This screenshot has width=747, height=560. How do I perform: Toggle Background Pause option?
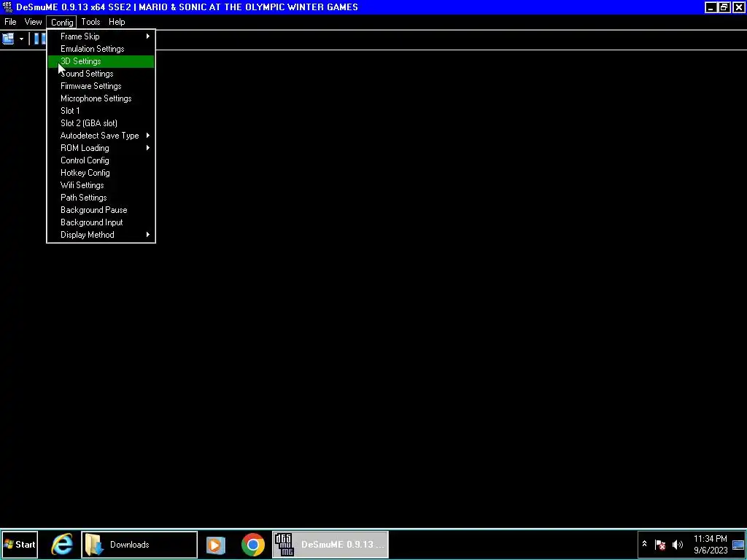pyautogui.click(x=101, y=209)
